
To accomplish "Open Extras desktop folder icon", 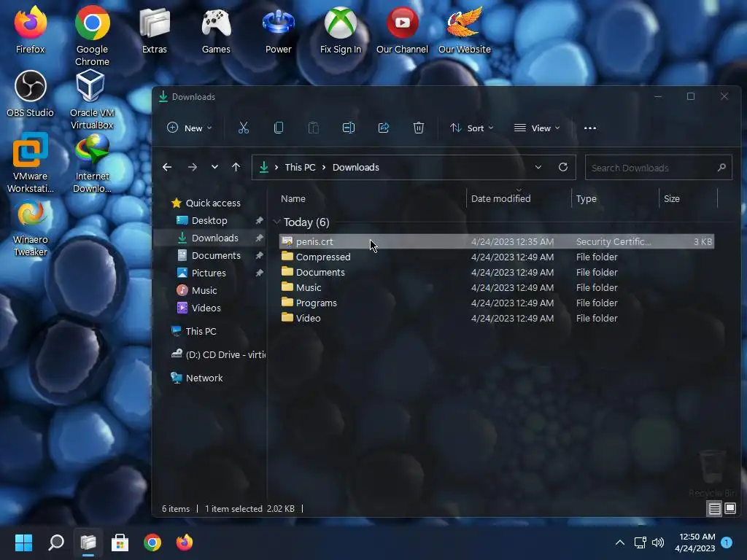I will point(155,31).
